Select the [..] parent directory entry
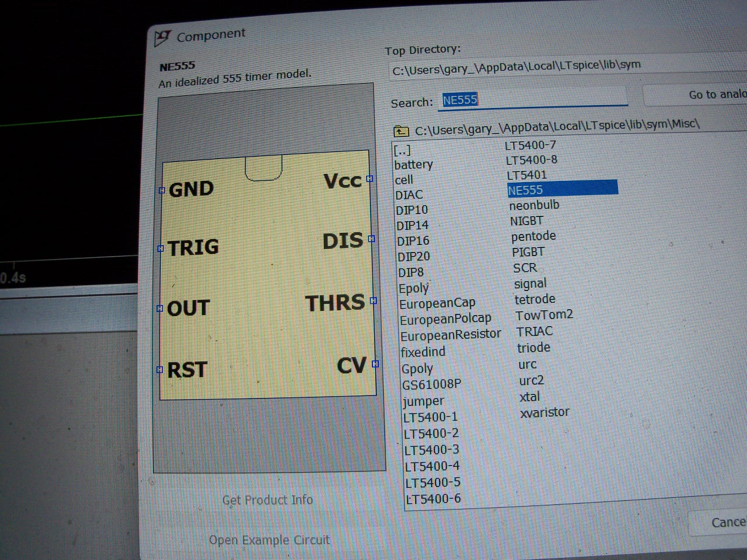The height and width of the screenshot is (560, 747). coord(402,150)
